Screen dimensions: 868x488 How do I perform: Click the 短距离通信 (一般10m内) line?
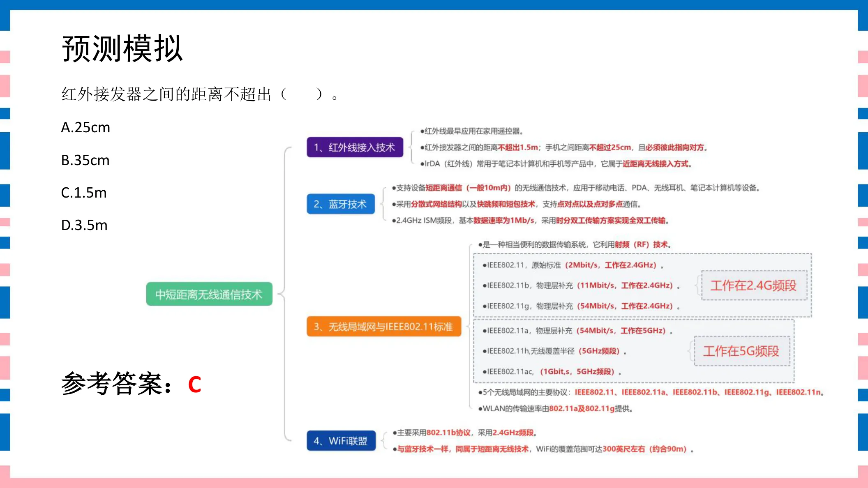point(576,188)
